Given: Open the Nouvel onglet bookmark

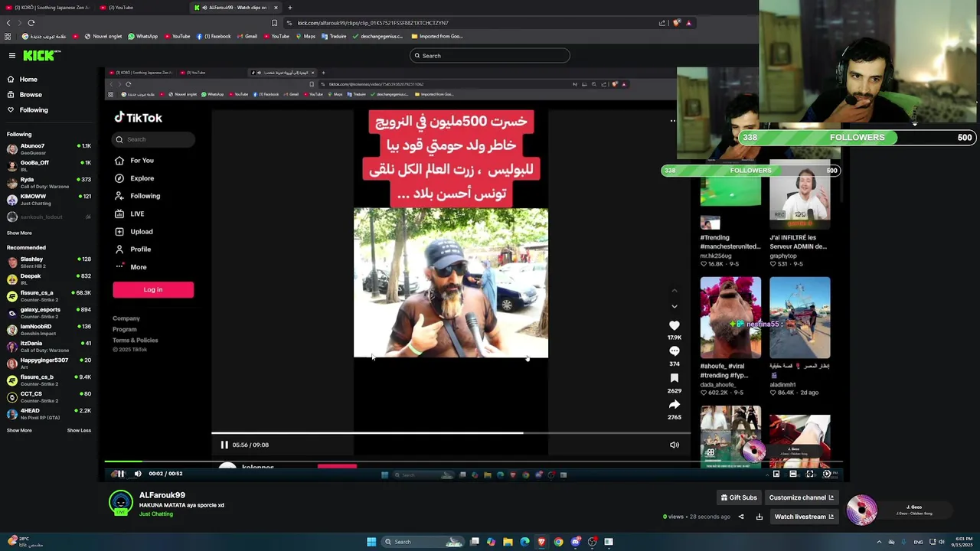Looking at the screenshot, I should tap(103, 36).
